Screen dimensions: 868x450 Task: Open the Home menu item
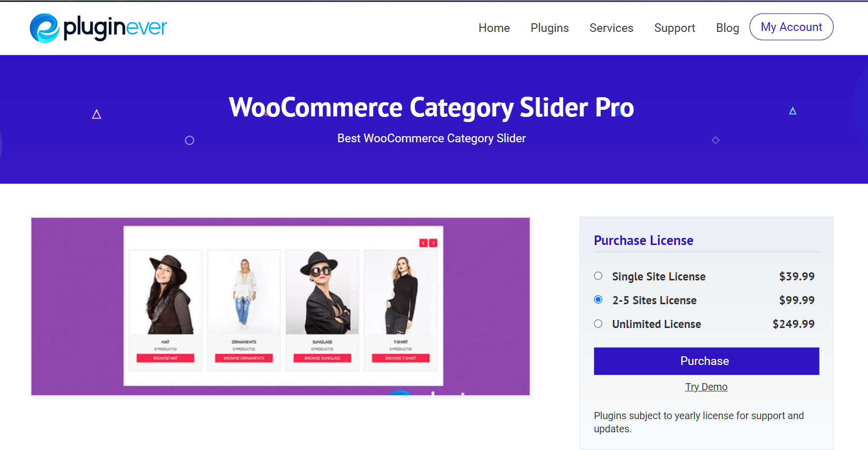point(494,28)
